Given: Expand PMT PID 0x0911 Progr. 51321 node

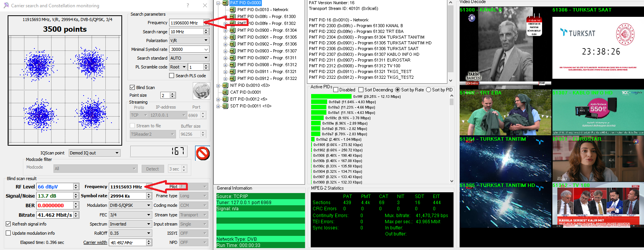Looking at the screenshot, I should [x=226, y=71].
